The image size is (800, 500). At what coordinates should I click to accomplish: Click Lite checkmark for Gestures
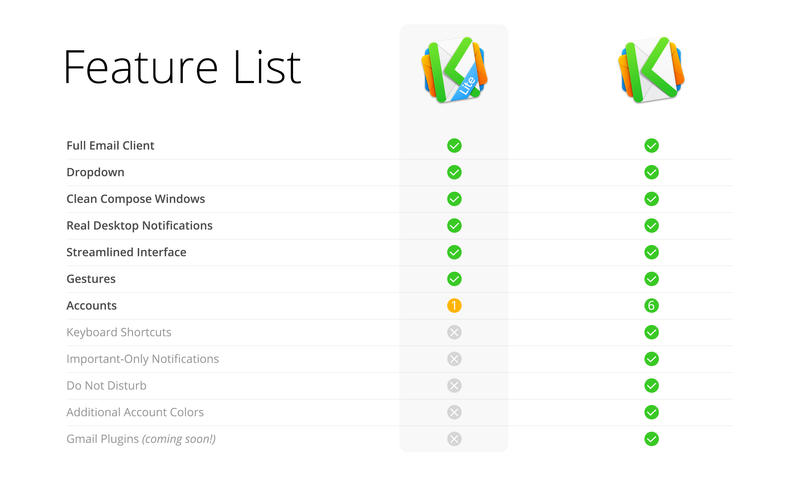454,279
